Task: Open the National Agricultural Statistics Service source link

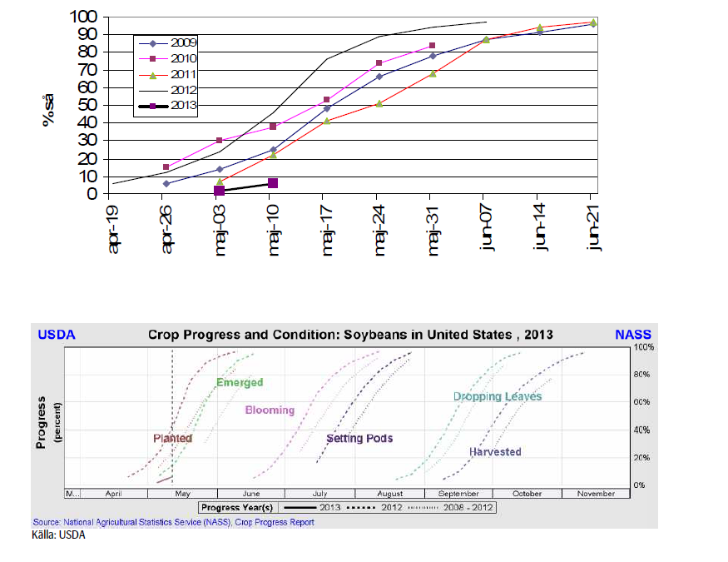Action: point(173,523)
